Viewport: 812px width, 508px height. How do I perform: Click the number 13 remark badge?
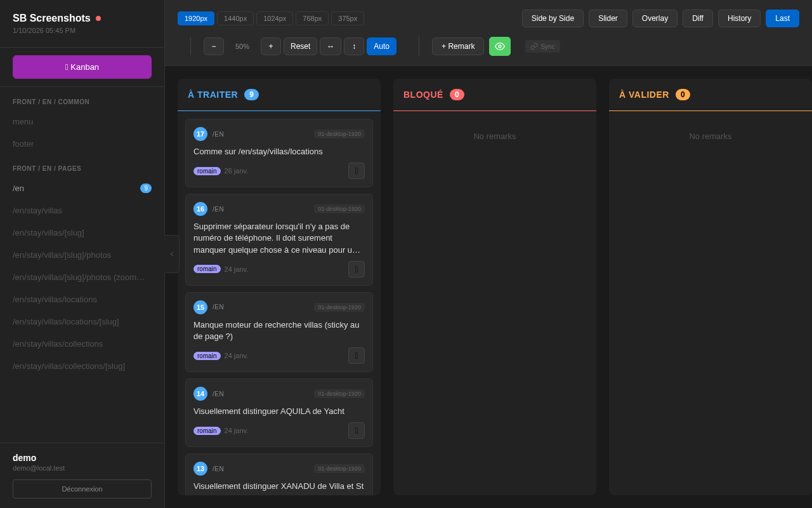coord(200,469)
